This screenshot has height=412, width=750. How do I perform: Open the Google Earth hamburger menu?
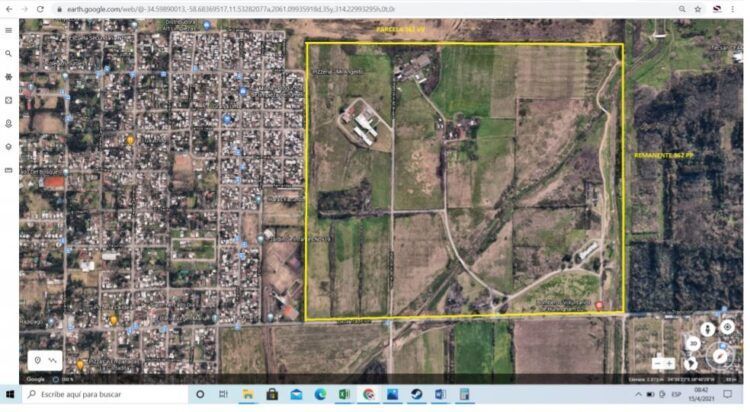[9, 30]
